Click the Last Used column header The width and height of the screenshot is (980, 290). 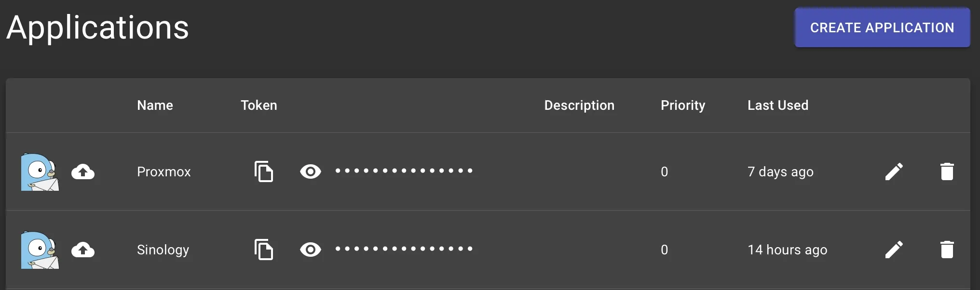[x=778, y=105]
